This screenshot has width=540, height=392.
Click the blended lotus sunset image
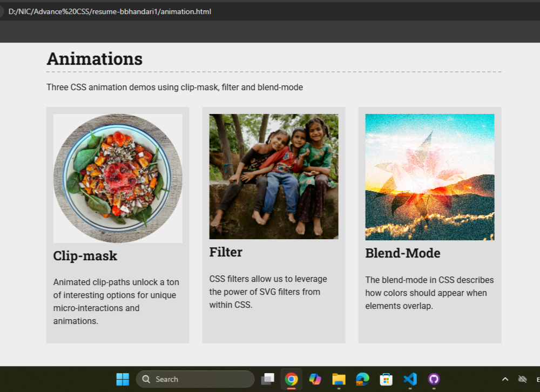coord(430,177)
